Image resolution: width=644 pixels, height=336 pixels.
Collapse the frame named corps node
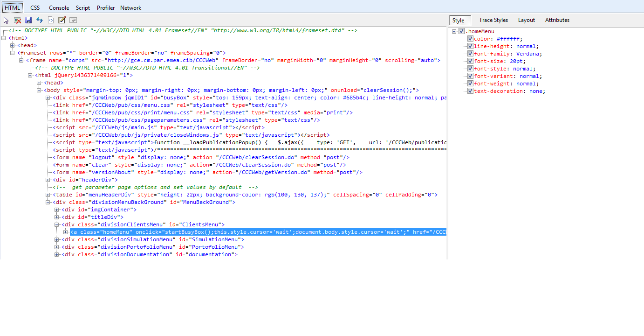pos(22,60)
